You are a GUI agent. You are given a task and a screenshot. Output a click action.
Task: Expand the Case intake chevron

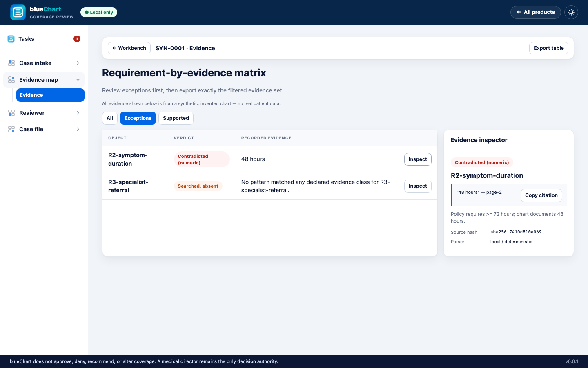[x=78, y=63]
